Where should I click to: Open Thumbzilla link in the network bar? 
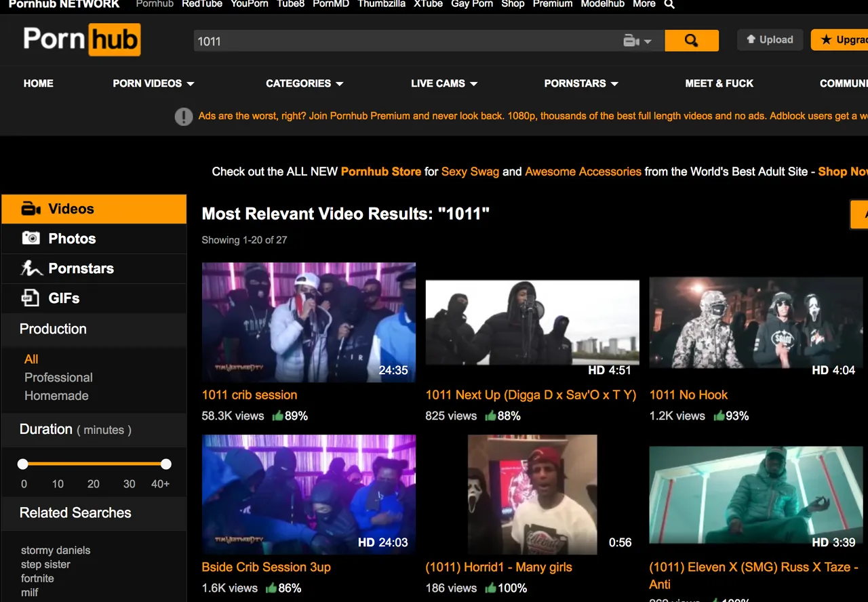coord(382,4)
